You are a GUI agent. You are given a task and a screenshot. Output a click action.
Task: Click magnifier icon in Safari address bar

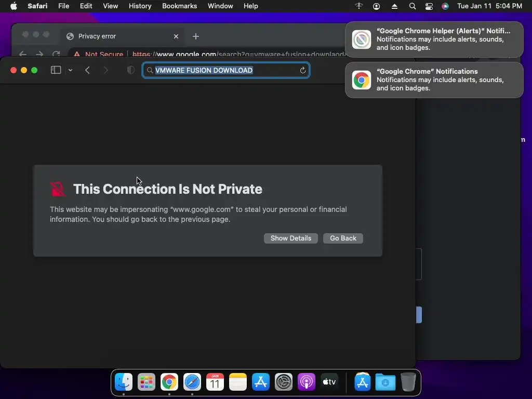coord(150,70)
